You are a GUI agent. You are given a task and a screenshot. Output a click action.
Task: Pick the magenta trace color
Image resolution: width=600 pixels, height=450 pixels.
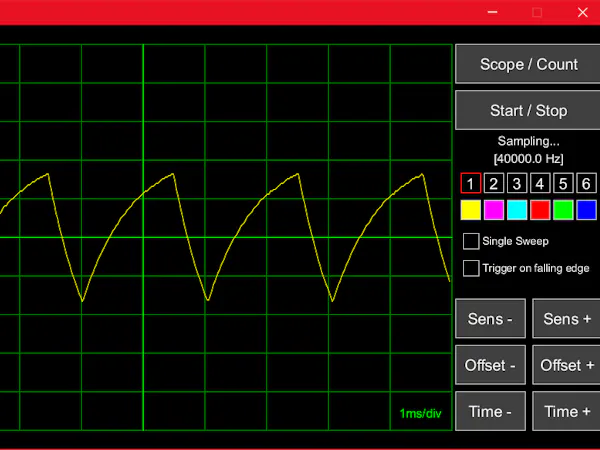(494, 210)
